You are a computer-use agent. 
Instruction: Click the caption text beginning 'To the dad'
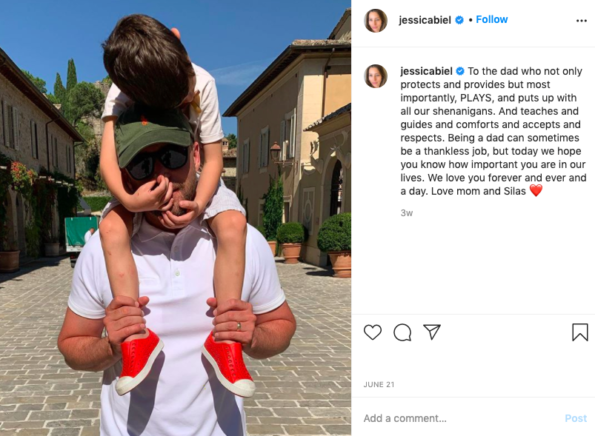(493, 131)
